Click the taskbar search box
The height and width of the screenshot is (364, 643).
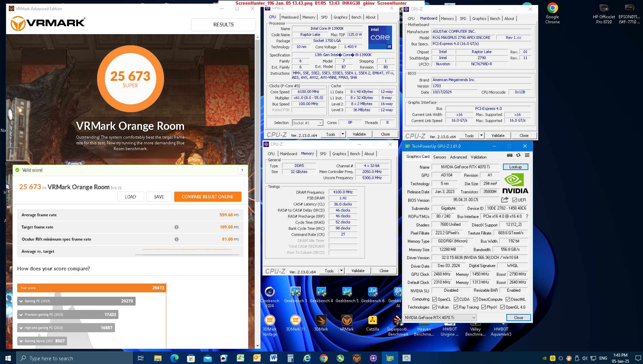click(74, 358)
